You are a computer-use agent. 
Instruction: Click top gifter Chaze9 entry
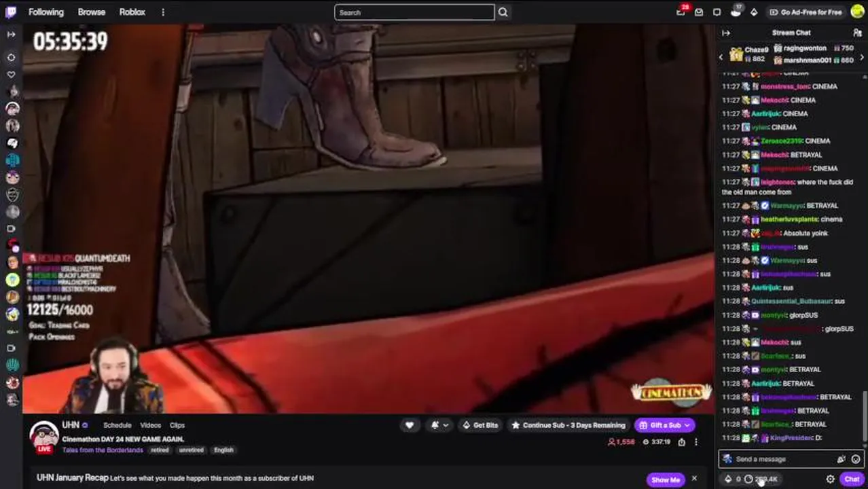(749, 54)
